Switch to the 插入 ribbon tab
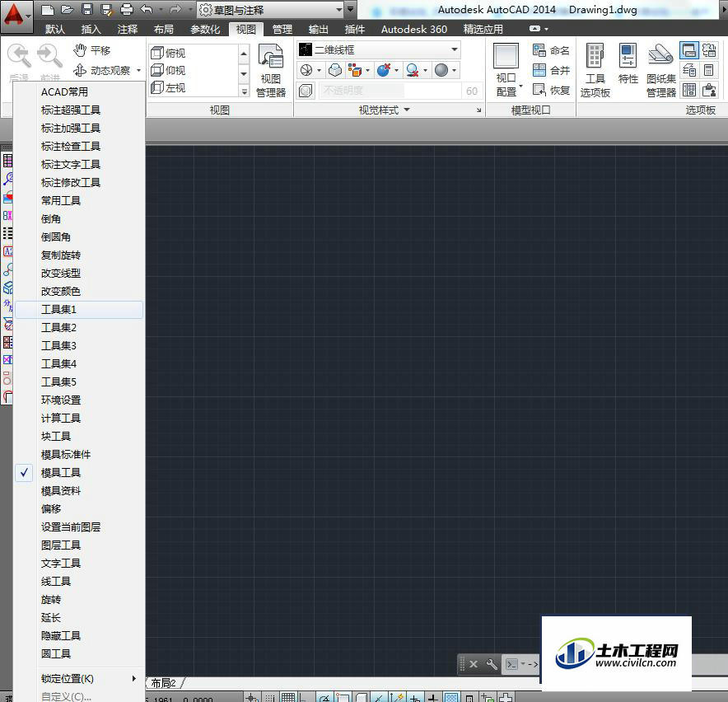This screenshot has height=702, width=728. (x=91, y=30)
